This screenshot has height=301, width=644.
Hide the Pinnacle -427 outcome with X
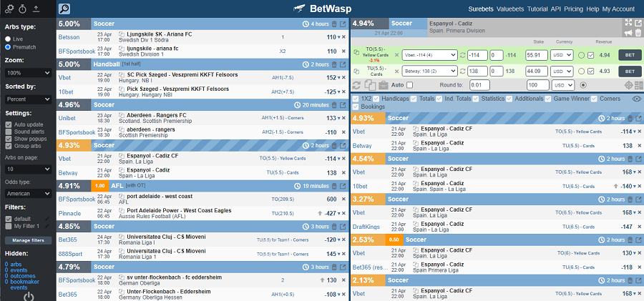point(343,213)
